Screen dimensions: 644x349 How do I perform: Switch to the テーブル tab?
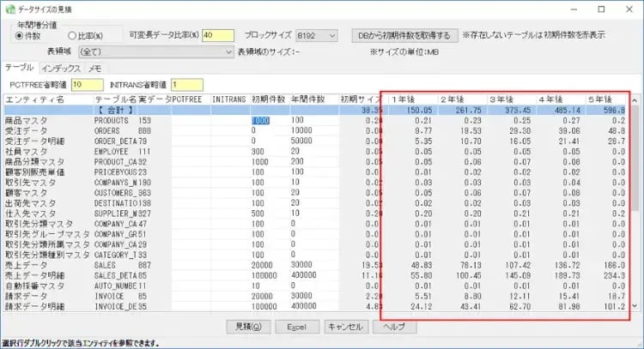tap(19, 67)
